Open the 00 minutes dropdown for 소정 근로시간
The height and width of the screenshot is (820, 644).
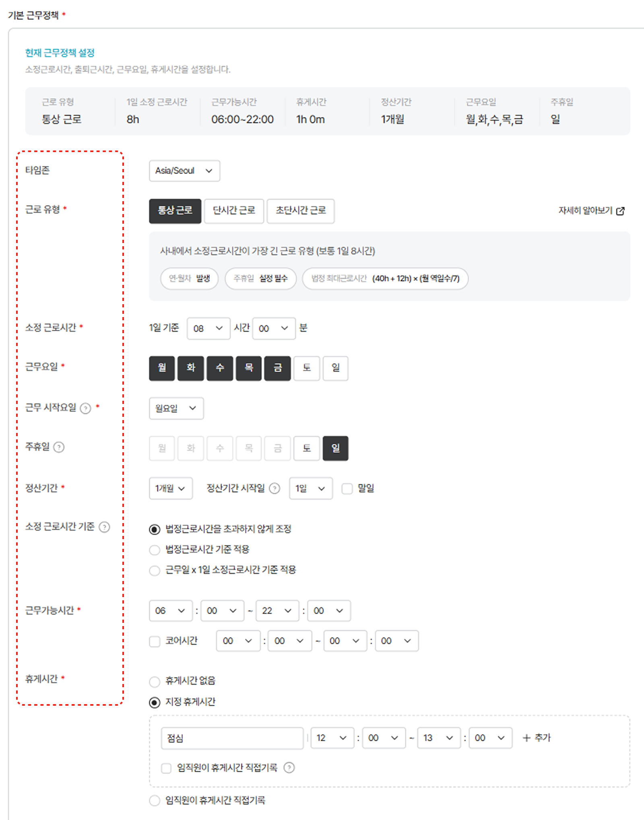(274, 328)
